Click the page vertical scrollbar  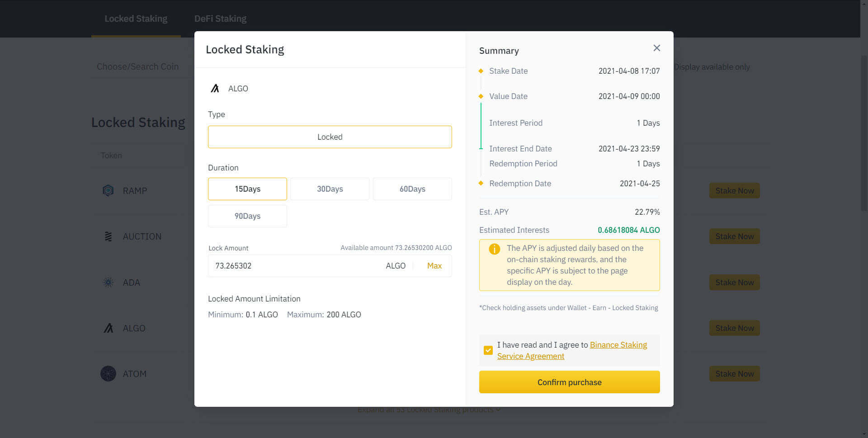(864, 133)
